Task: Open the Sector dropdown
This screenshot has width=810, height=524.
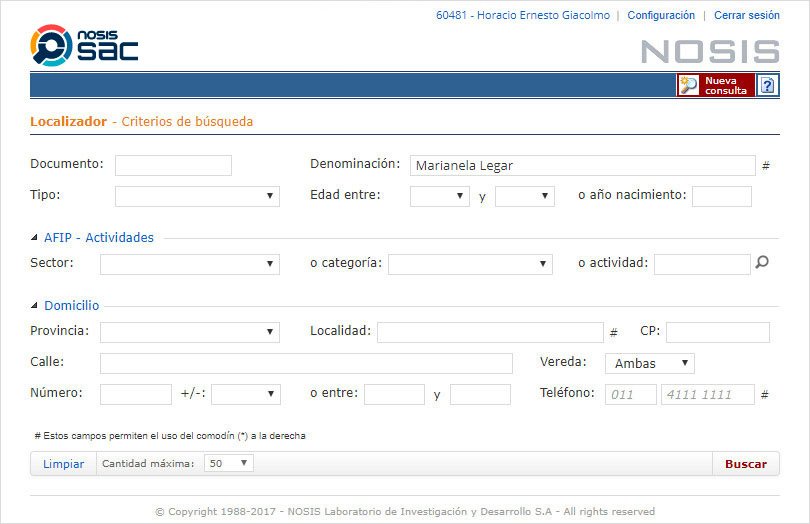Action: pos(190,264)
